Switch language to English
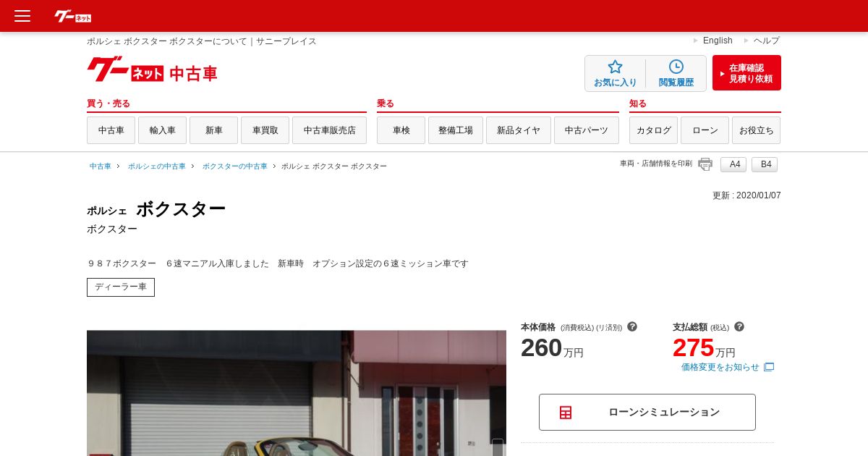This screenshot has height=456, width=868. (718, 41)
